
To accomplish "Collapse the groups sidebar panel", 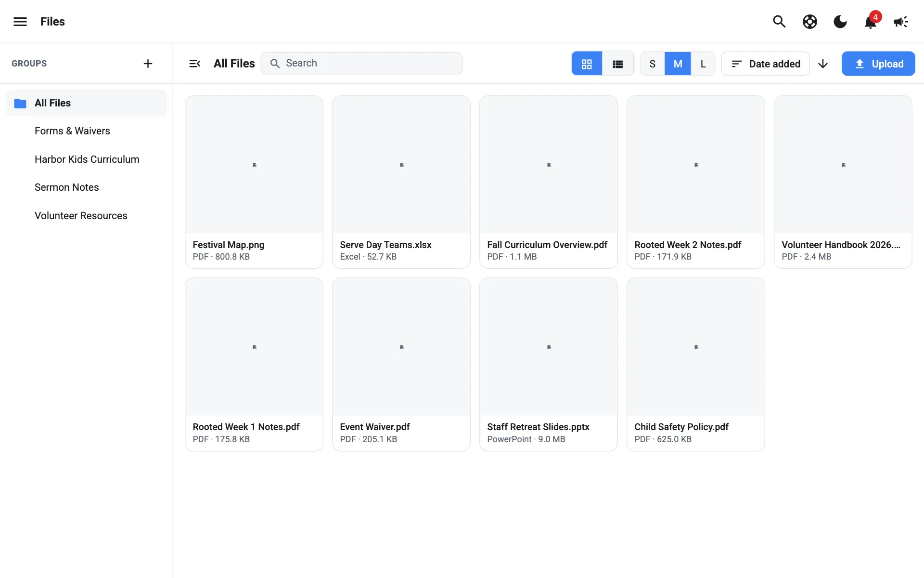I will coord(195,64).
